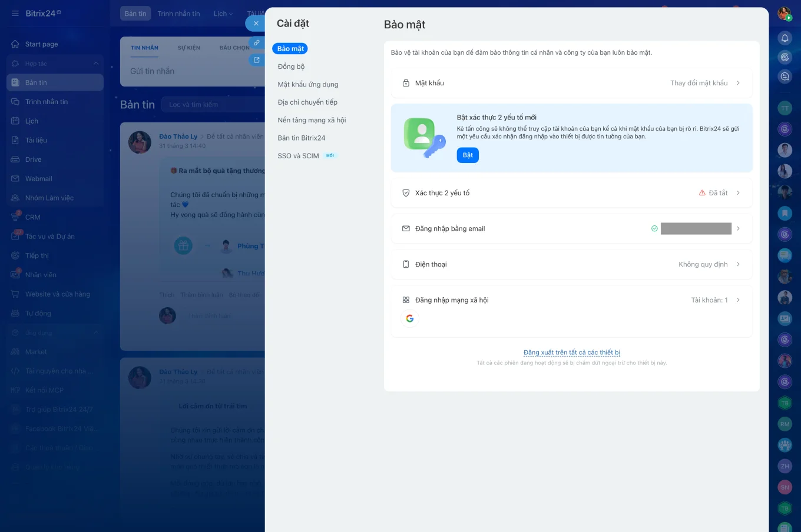Click the envelope icon beside Đăng nhập bằng email
Viewport: 801px width, 532px height.
406,228
